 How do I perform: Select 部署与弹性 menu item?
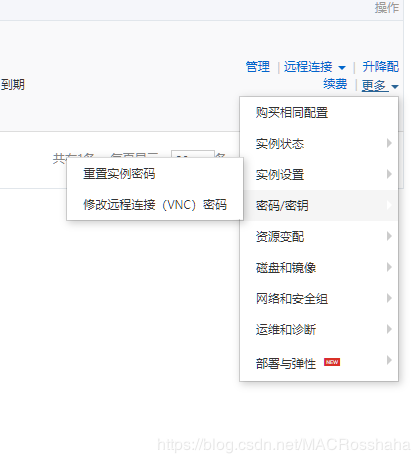click(x=319, y=363)
